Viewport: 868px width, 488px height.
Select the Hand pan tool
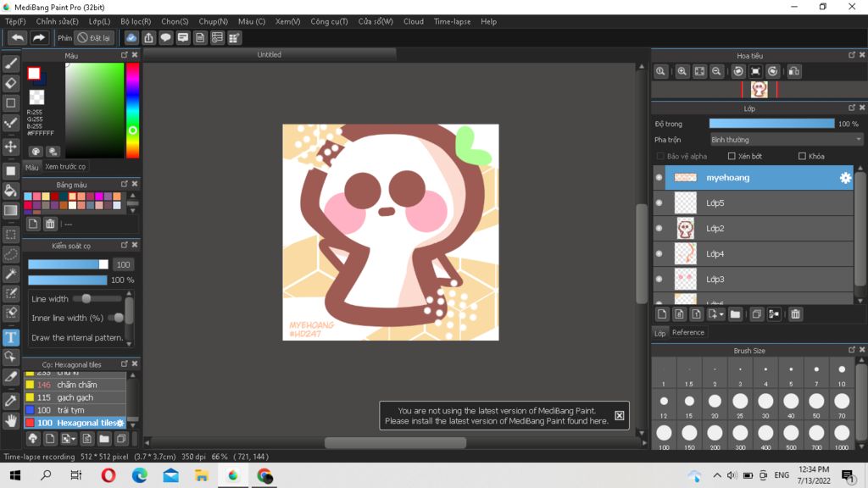(10, 421)
